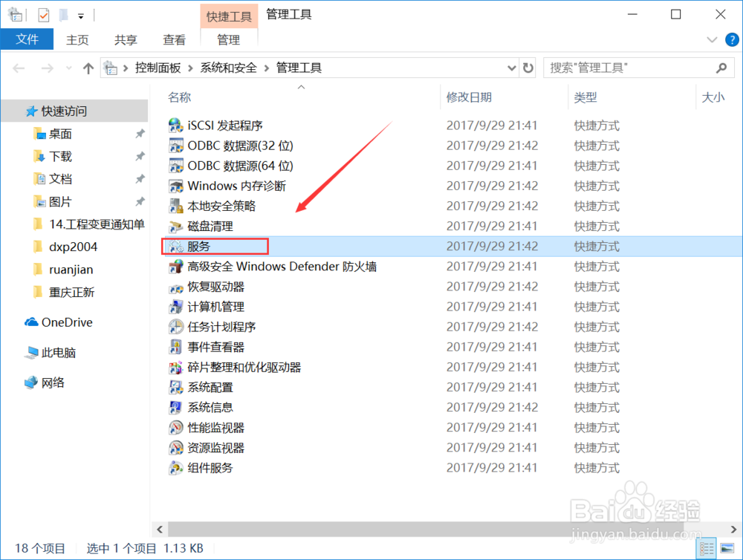Select OneDrive in the navigation pane

point(65,322)
